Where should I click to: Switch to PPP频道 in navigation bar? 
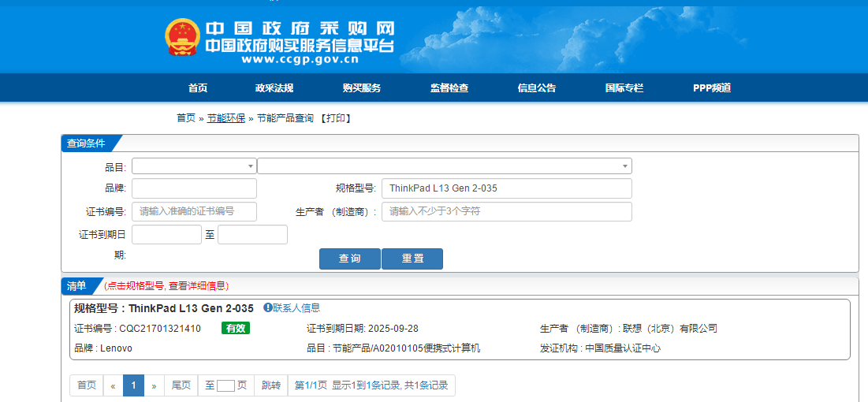712,88
